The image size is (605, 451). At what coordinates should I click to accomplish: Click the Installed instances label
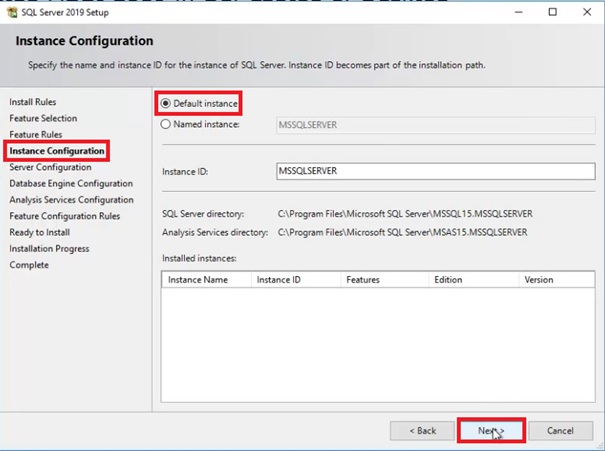pyautogui.click(x=199, y=258)
